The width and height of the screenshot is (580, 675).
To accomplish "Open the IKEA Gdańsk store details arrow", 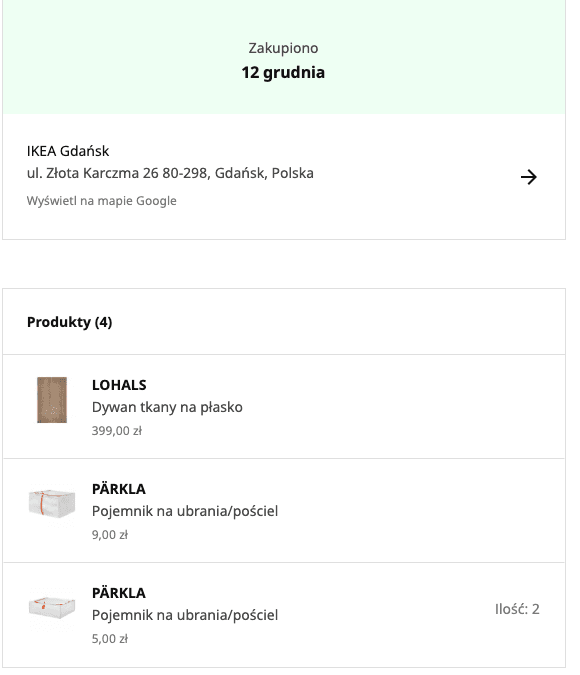I will 528,177.
